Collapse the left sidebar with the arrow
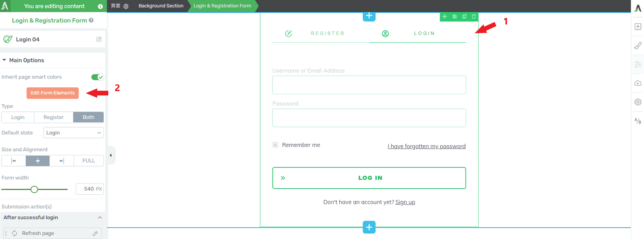 [111, 155]
